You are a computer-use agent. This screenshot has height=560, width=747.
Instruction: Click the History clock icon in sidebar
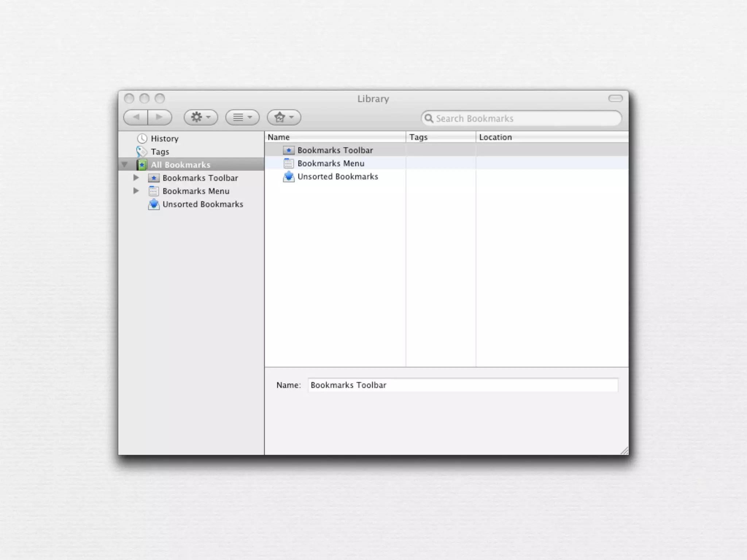[142, 139]
